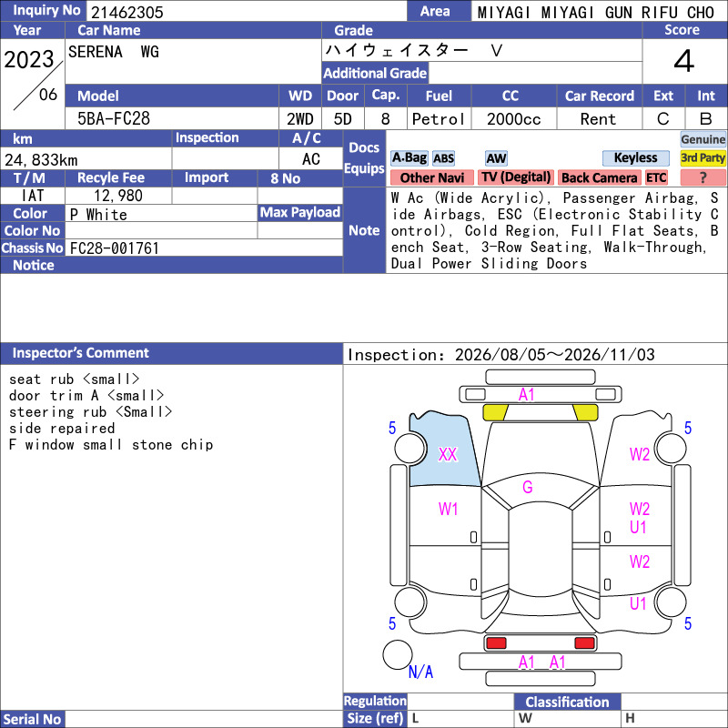Toggle the 3rd Party yellow badge
This screenshot has height=728, width=728.
703,157
